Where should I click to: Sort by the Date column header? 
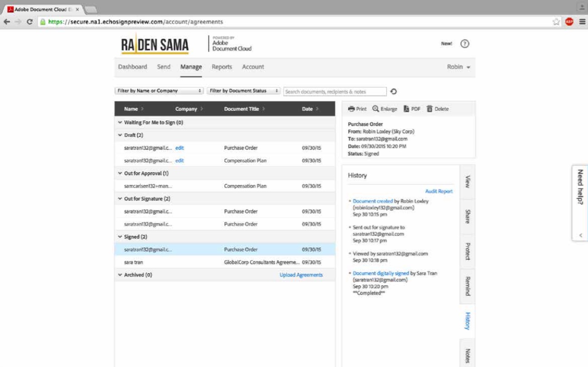click(310, 109)
